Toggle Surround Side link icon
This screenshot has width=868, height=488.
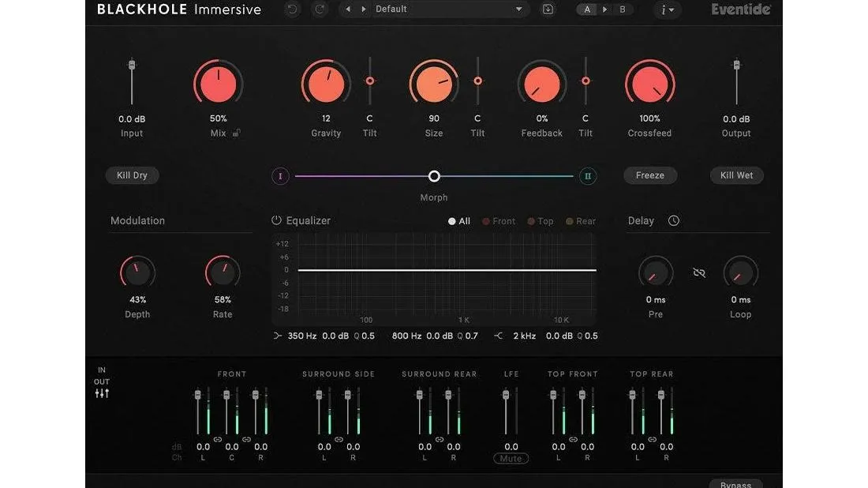click(339, 440)
